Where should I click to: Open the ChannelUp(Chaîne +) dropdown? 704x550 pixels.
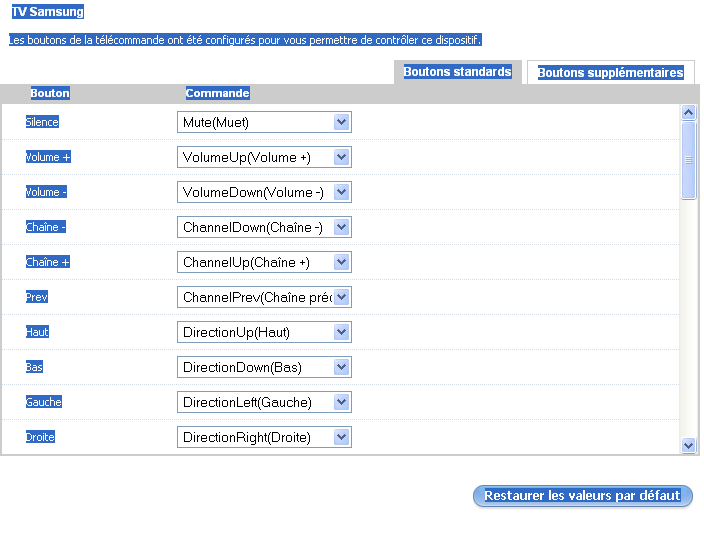click(341, 262)
